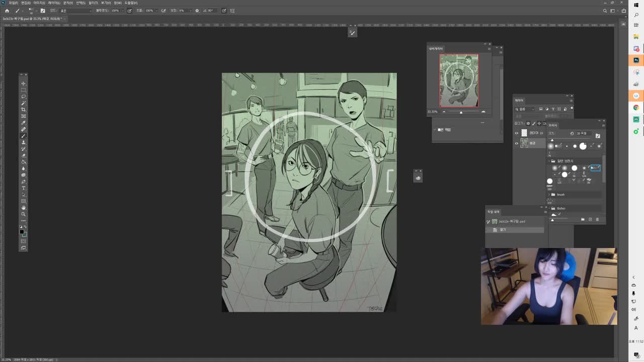Hide the 배경 layer with its eye toggle
The height and width of the screenshot is (362, 644).
coord(516,143)
